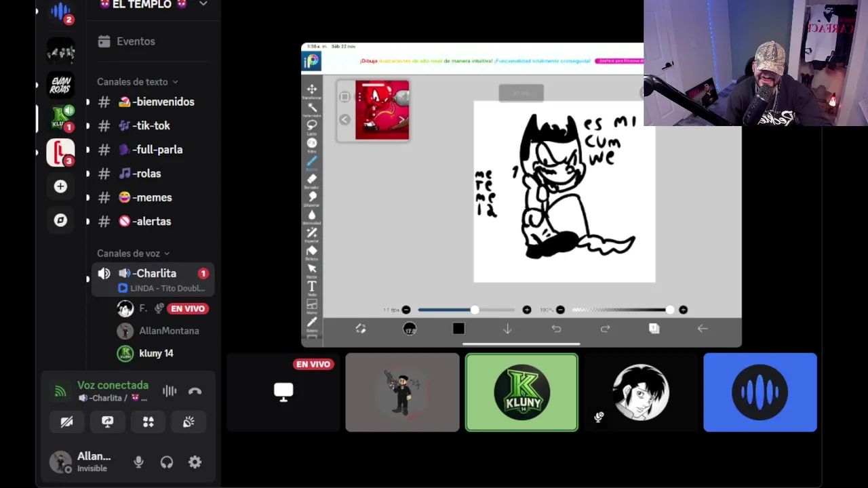Image resolution: width=868 pixels, height=488 pixels.
Task: Open the -full-parla text channel
Action: [x=154, y=150]
